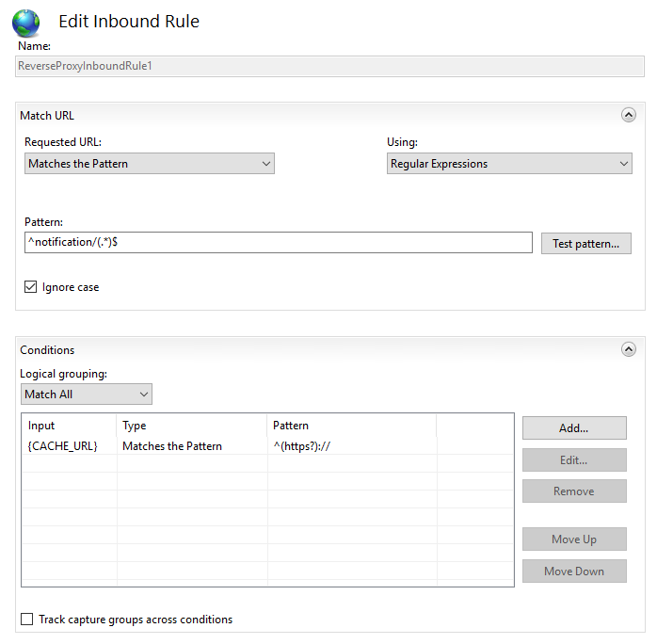
Task: Click the Name field with ReverseProxyInboundRule1
Action: [329, 66]
